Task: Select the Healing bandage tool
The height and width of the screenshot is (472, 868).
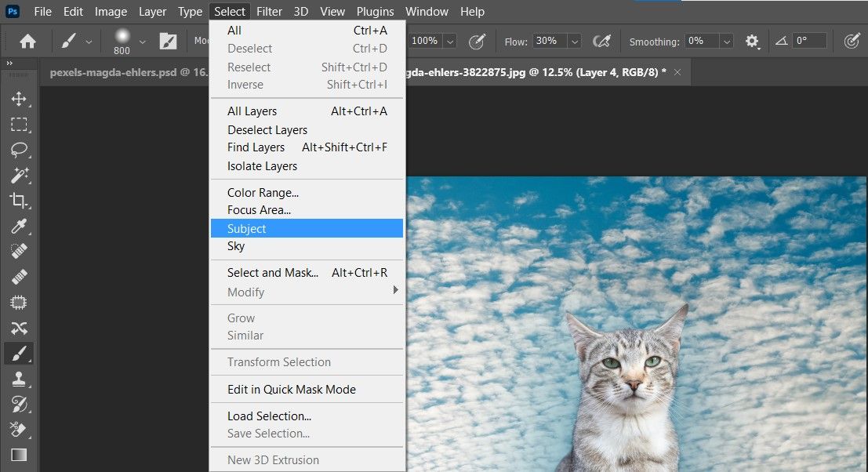Action: click(19, 277)
